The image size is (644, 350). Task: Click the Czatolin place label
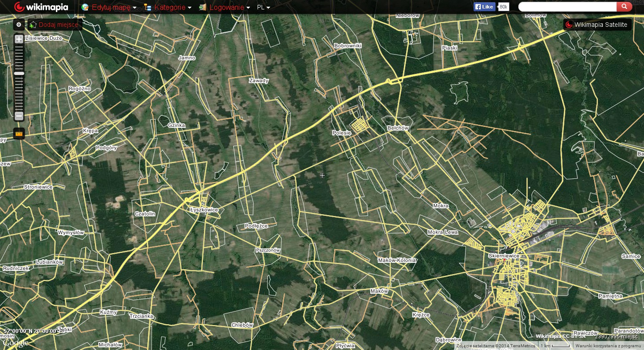(145, 214)
